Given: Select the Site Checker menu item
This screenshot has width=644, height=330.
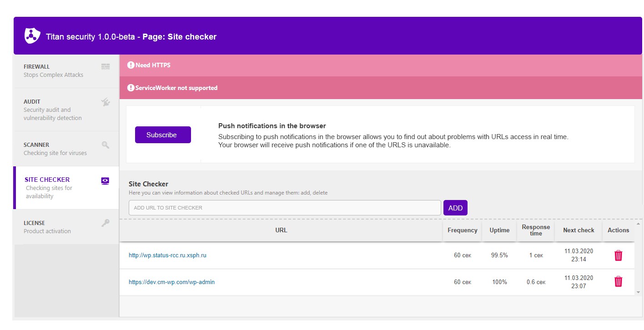Looking at the screenshot, I should click(66, 188).
